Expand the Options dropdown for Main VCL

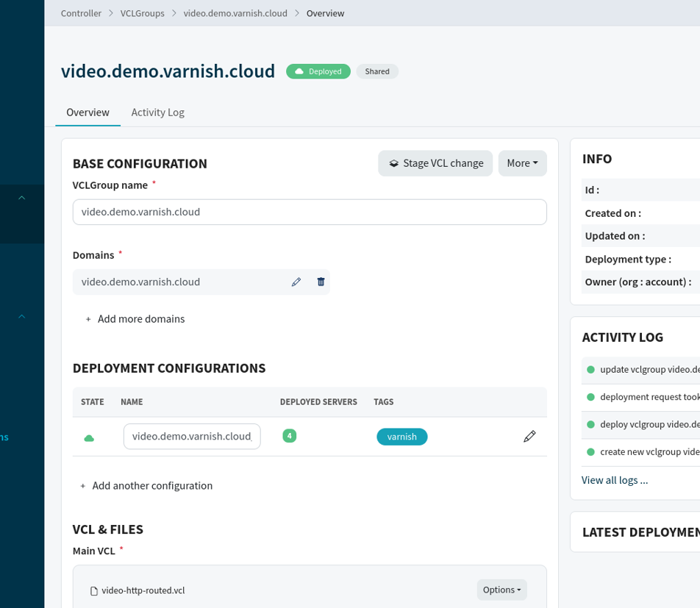[x=501, y=590]
